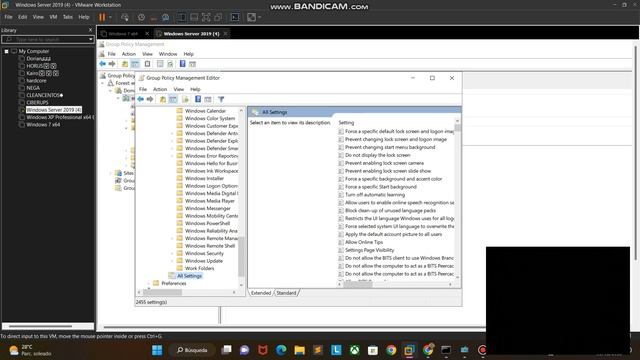Screen dimensions: 640x360
Task: Switch to the Windows 7 x64 VM tab
Action: 123,34
